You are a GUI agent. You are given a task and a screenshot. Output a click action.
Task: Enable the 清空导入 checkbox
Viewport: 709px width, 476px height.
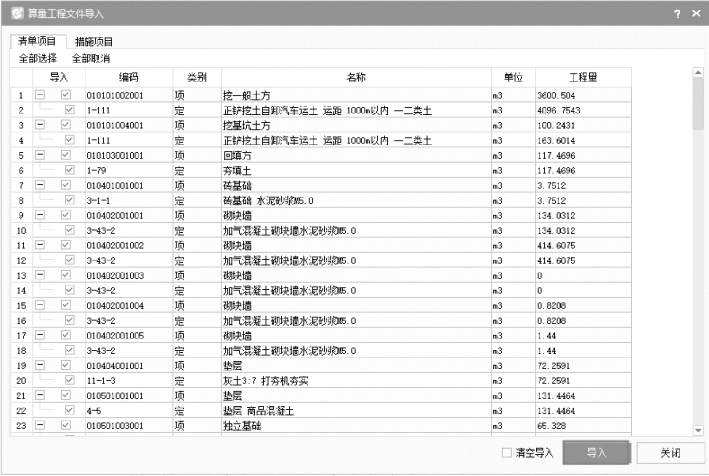(507, 452)
